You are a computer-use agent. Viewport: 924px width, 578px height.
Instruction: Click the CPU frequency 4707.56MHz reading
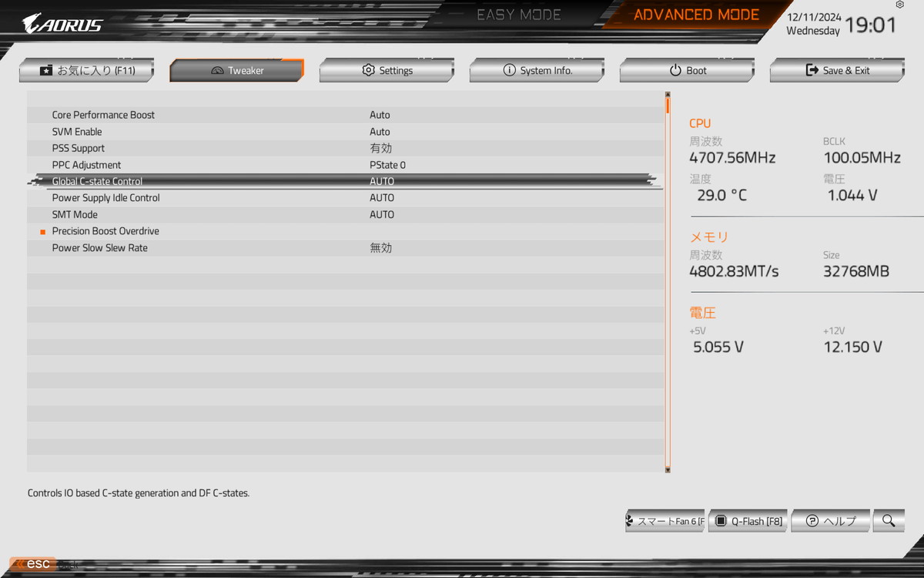tap(732, 158)
